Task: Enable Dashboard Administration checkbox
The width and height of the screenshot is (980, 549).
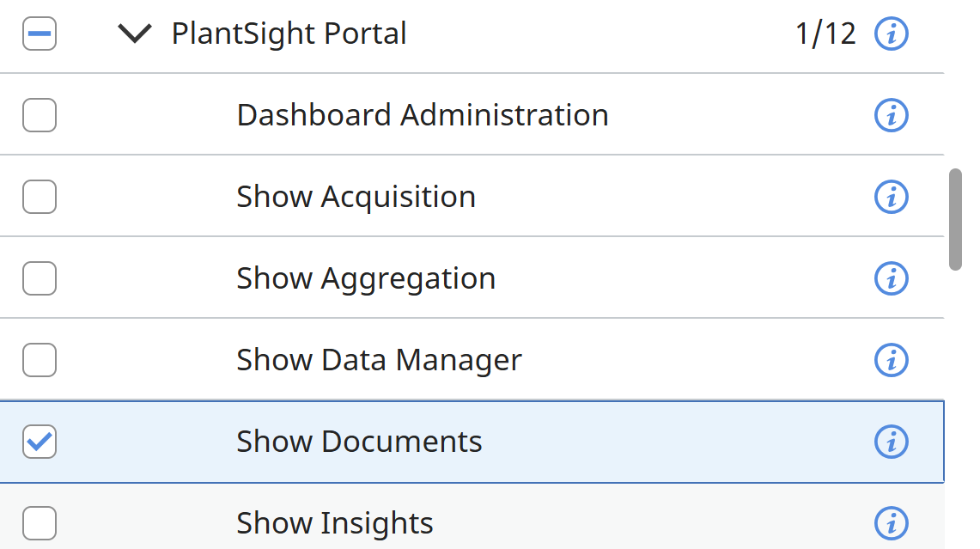Action: (x=40, y=115)
